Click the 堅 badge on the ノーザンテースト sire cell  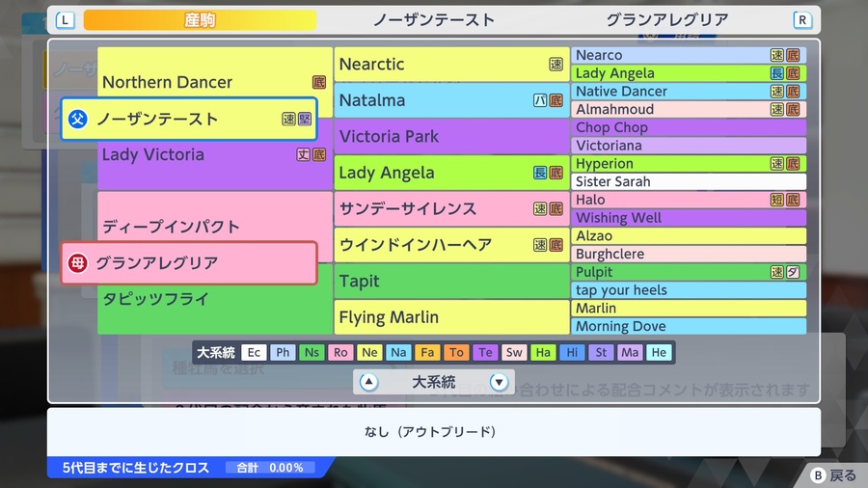click(305, 119)
